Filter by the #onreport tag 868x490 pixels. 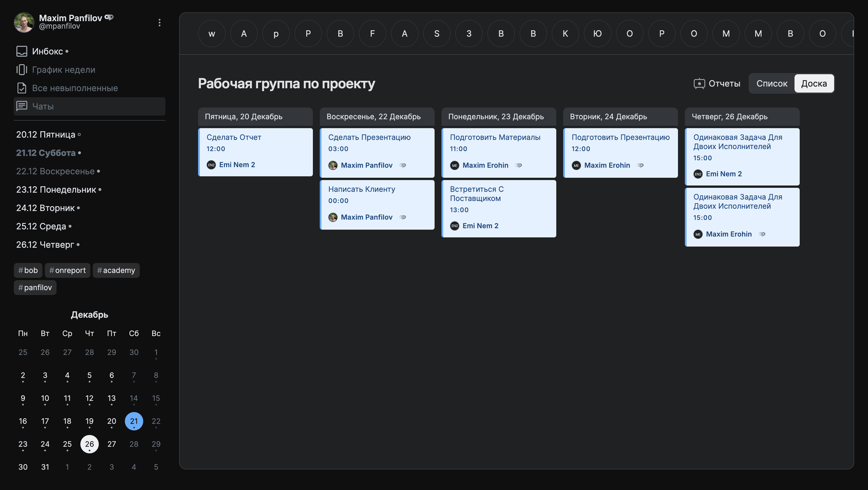point(67,270)
